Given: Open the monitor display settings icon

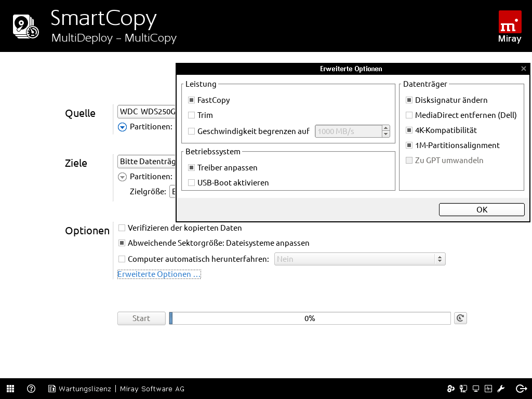Looking at the screenshot, I should point(476,389).
